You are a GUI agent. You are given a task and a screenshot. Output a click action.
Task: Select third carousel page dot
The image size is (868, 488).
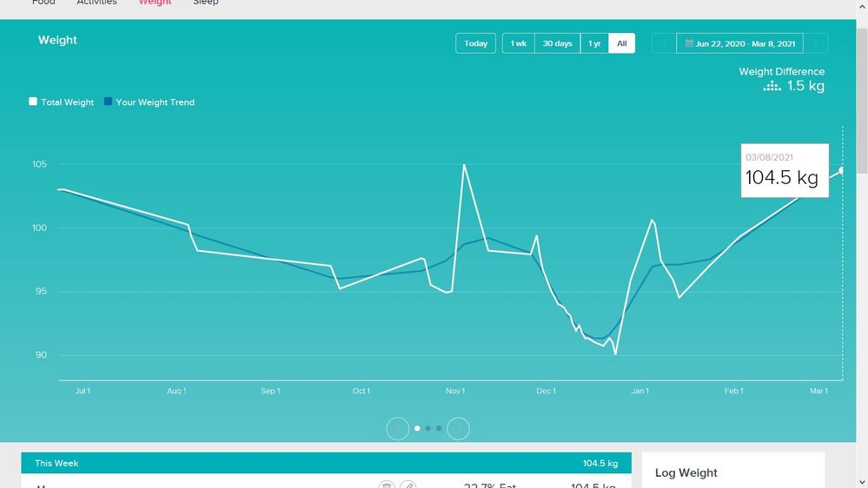(440, 428)
